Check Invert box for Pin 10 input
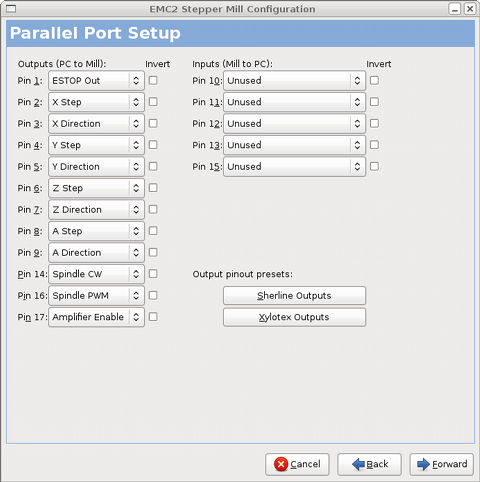 [x=374, y=80]
